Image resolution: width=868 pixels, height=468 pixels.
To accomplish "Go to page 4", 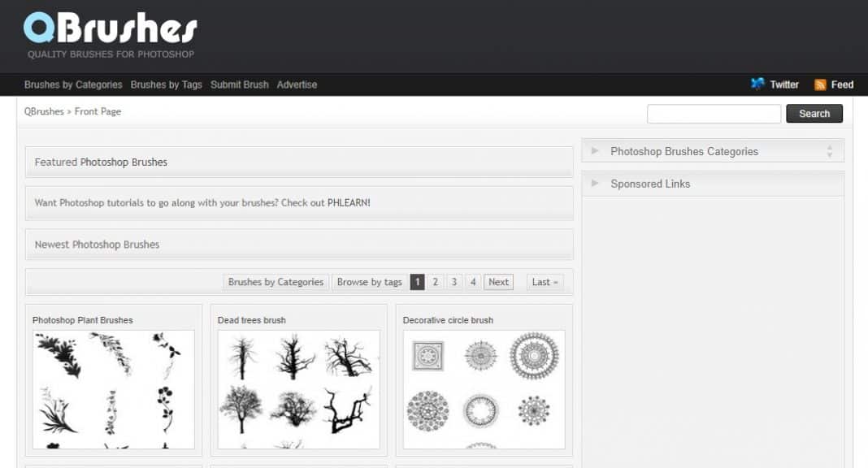I will pyautogui.click(x=473, y=282).
